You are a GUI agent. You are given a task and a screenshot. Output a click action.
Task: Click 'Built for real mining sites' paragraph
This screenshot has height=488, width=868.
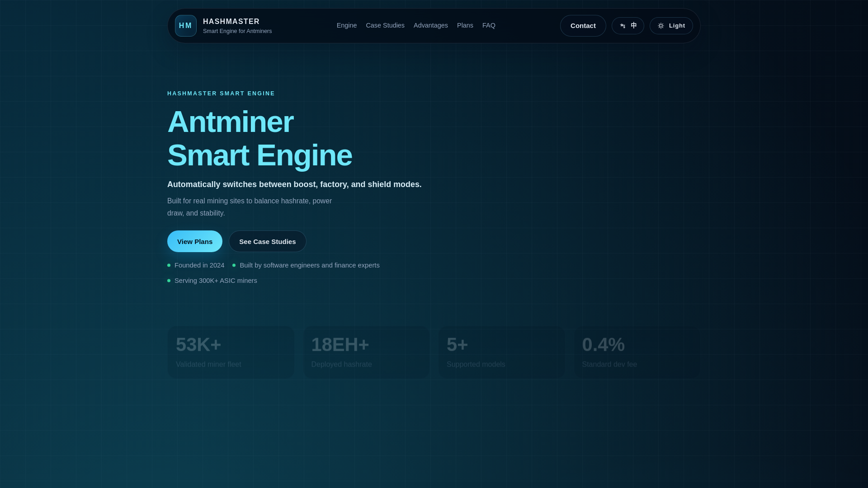[x=250, y=207]
